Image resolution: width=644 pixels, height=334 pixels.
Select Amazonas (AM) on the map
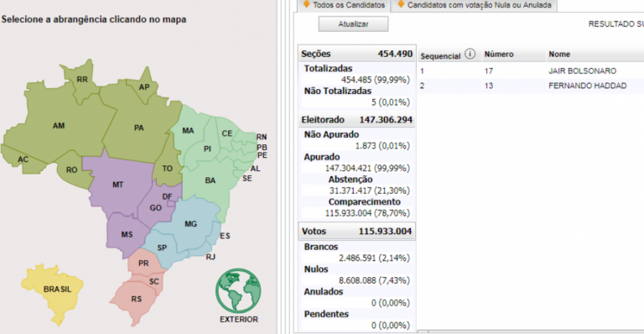pyautogui.click(x=59, y=126)
